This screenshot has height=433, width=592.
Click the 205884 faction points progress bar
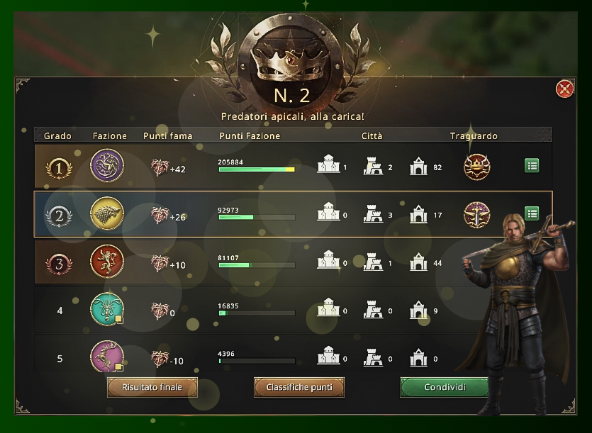(257, 170)
